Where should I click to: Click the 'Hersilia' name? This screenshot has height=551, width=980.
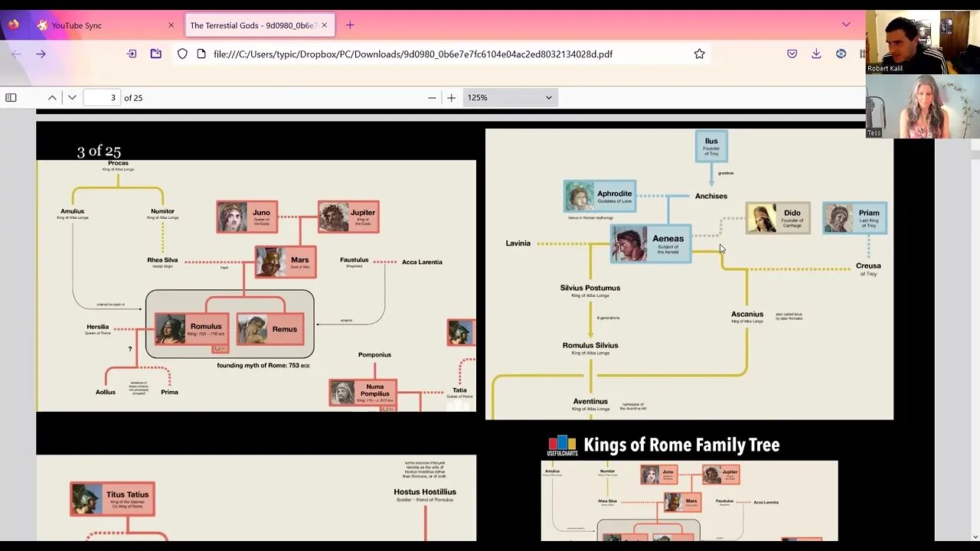point(97,327)
